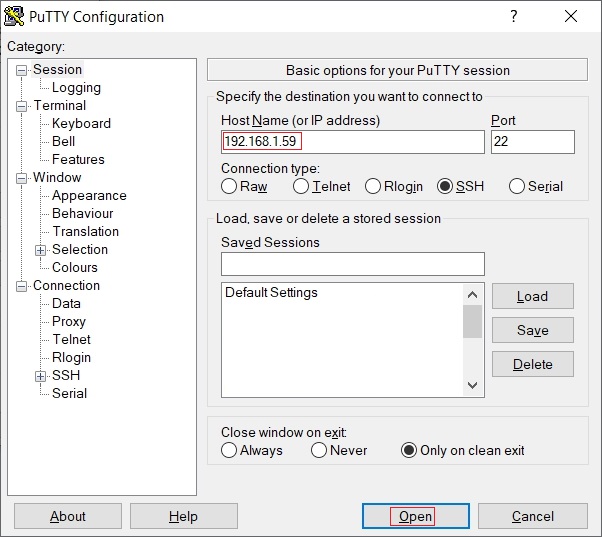Viewport: 602px width, 537px height.
Task: Click the Host Name input field
Action: [352, 142]
